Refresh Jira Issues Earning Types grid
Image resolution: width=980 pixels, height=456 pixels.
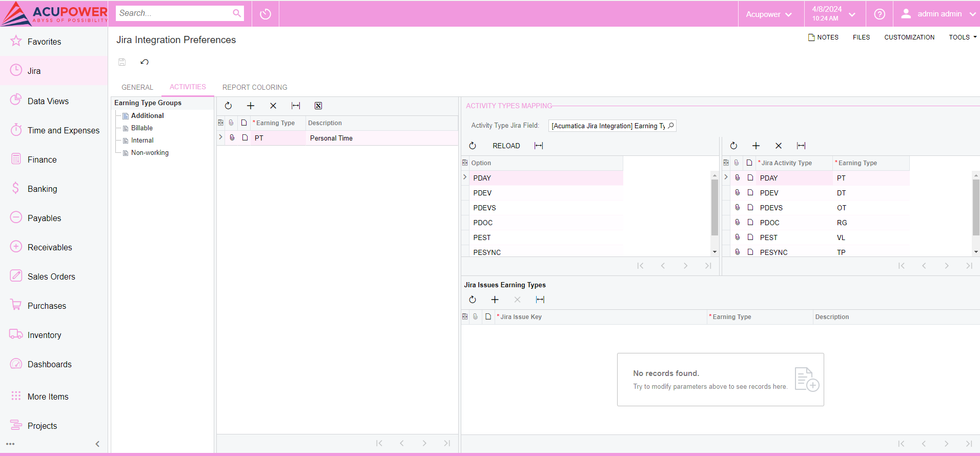point(473,300)
